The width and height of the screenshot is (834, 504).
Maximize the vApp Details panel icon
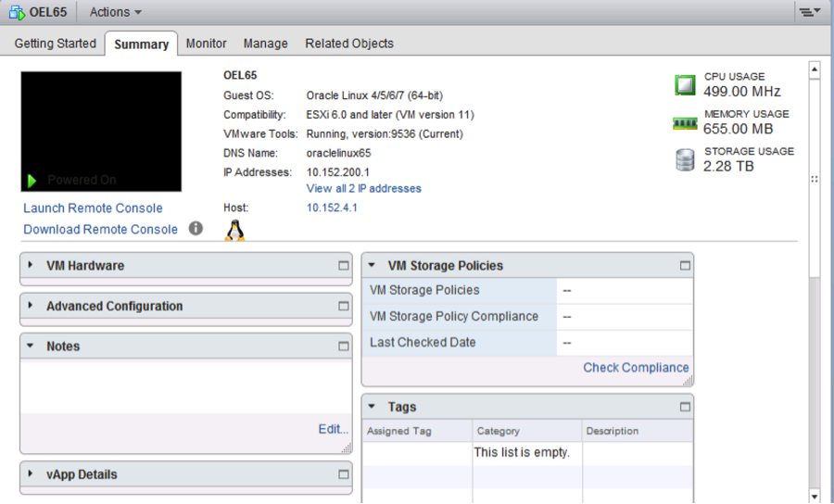pyautogui.click(x=344, y=474)
